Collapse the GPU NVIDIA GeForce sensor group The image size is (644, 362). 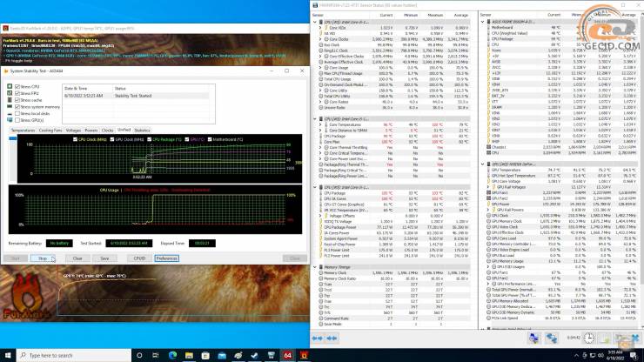pyautogui.click(x=483, y=164)
